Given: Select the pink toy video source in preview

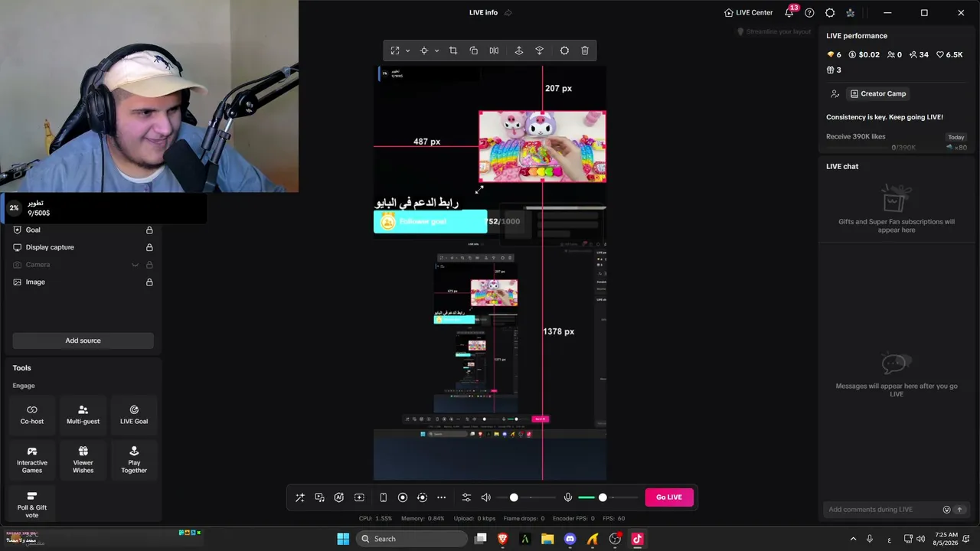Looking at the screenshot, I should pyautogui.click(x=543, y=146).
